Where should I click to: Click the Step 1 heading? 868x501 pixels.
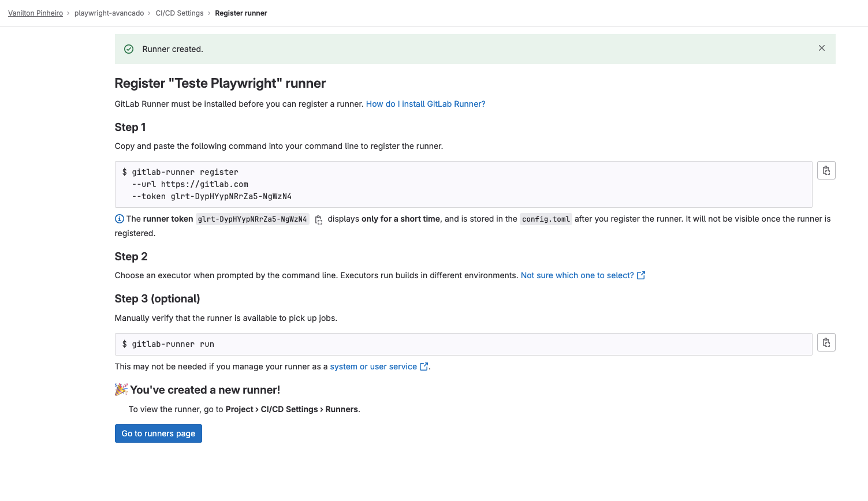(x=130, y=127)
